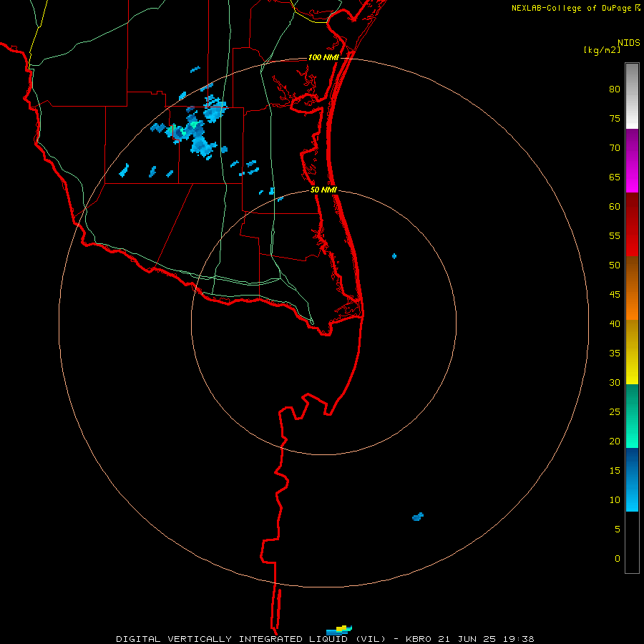The width and height of the screenshot is (644, 644).
Task: Pick the green segment of the color bar
Action: point(632,416)
